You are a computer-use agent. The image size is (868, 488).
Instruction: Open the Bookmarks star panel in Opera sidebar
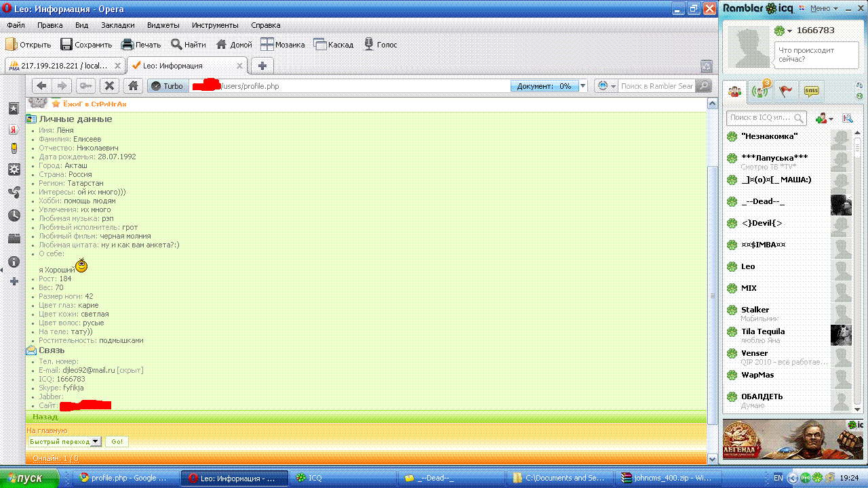click(x=14, y=108)
